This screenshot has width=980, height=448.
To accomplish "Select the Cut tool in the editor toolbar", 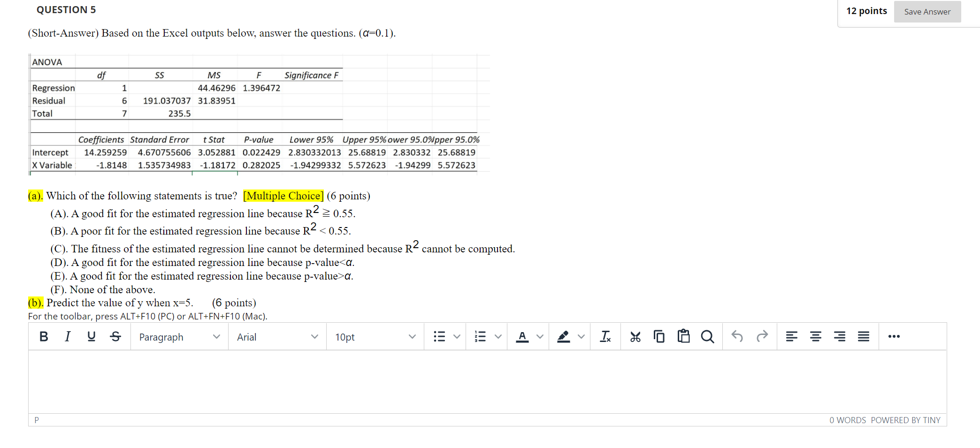I will coord(635,336).
